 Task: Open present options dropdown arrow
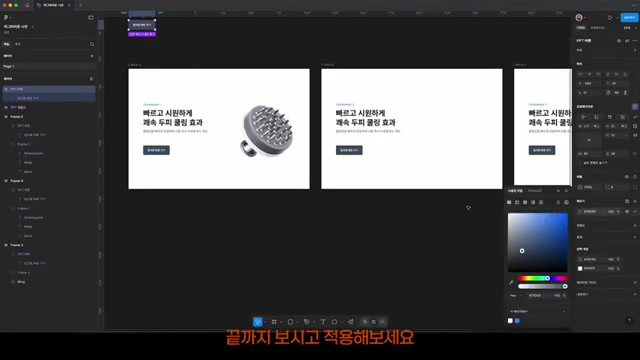click(x=617, y=18)
